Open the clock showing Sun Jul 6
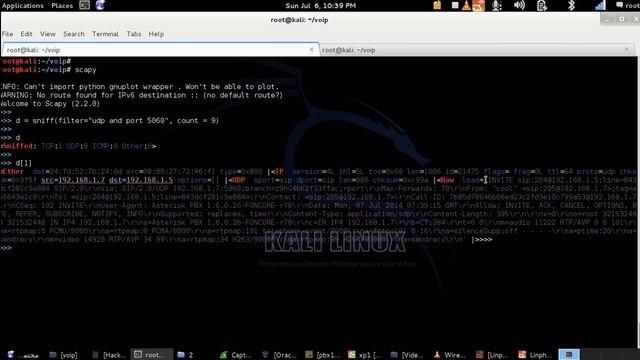 click(x=320, y=6)
